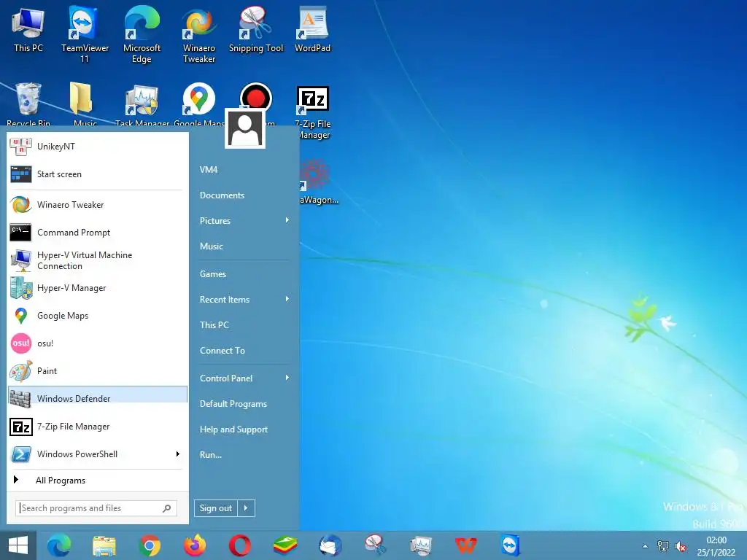747x560 pixels.
Task: Select Microsoft Edge desktop shortcut
Action: (142, 34)
